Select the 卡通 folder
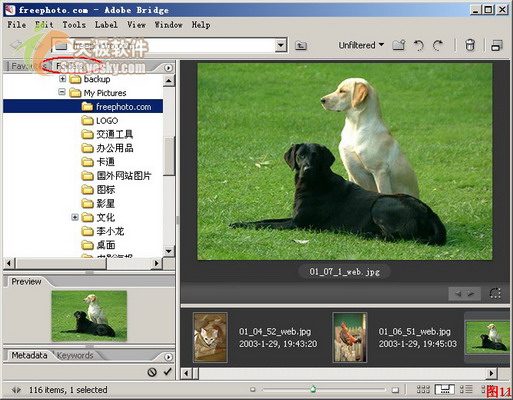 click(x=98, y=162)
